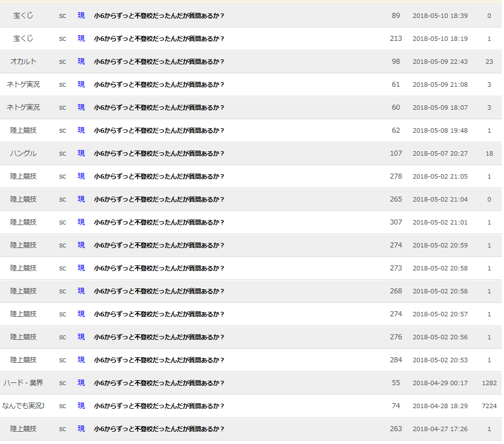
Task: Open the 現 link in the count 268 row
Action: tap(81, 291)
